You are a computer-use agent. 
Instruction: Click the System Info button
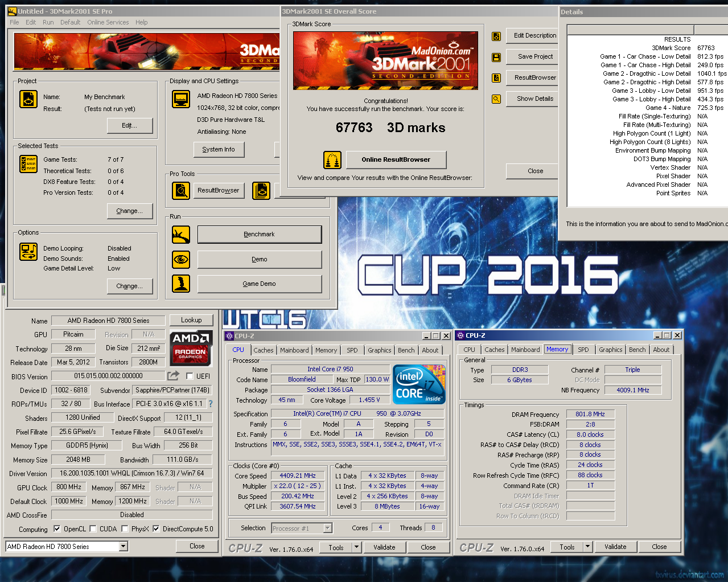tap(219, 149)
